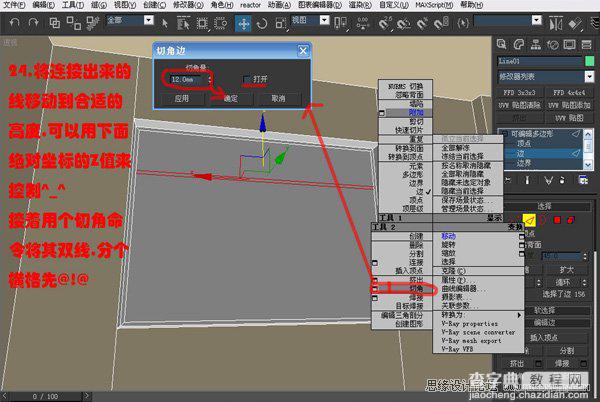Click the chamfer amount 12.0mm field

188,80
